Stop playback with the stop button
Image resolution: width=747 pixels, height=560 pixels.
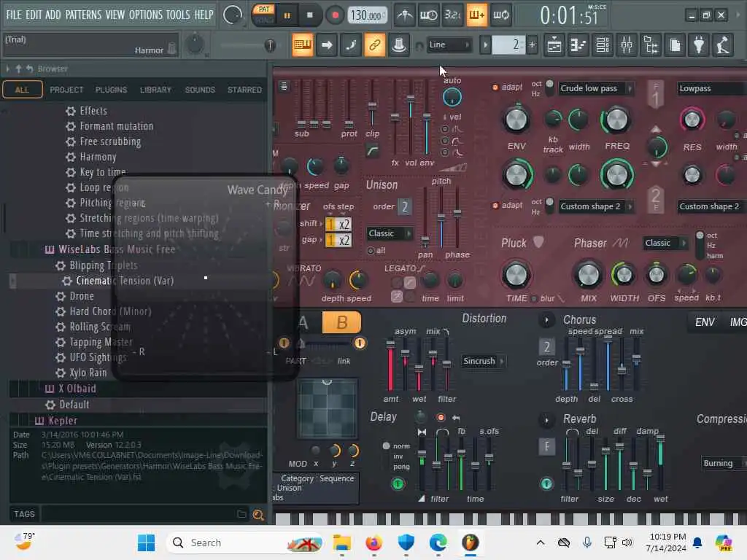(x=309, y=15)
